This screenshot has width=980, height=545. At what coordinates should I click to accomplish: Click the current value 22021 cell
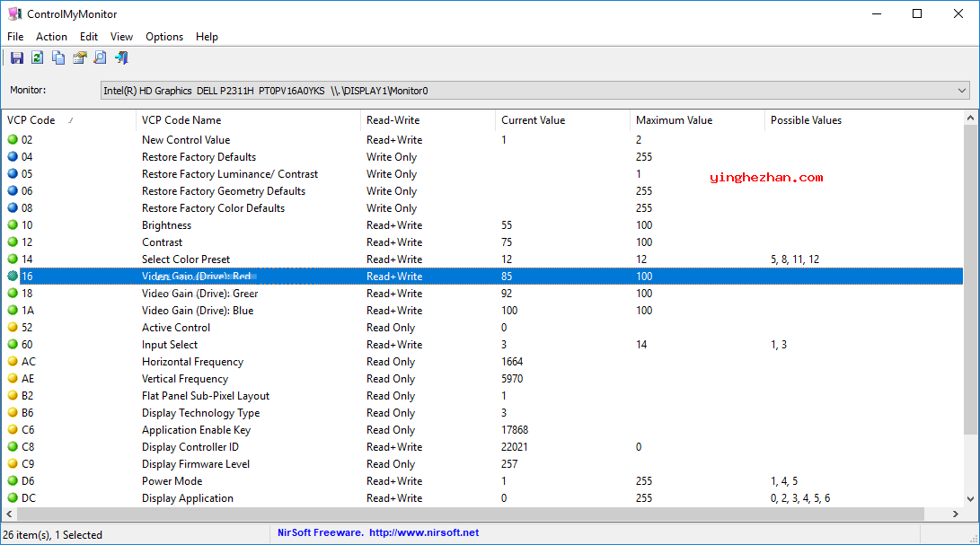[x=515, y=447]
